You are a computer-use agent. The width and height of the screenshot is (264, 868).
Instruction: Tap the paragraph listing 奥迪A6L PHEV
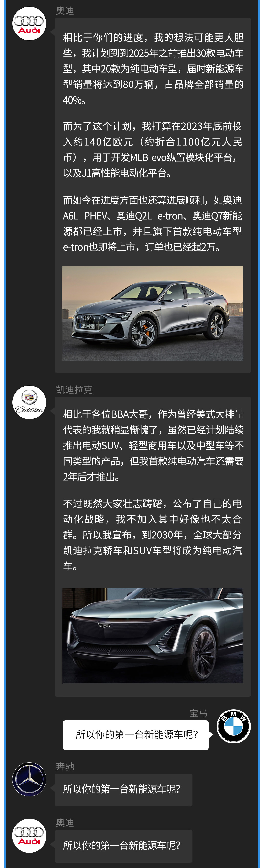point(152,223)
